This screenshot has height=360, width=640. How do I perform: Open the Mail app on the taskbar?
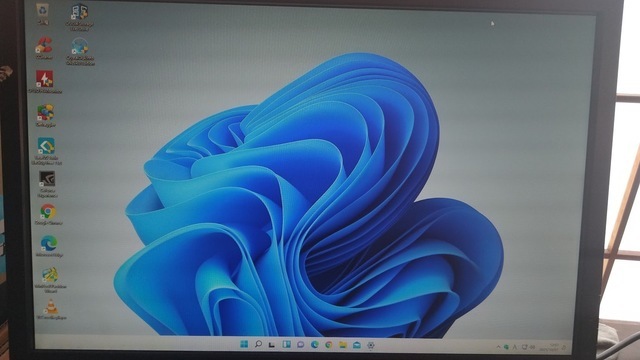pos(357,345)
